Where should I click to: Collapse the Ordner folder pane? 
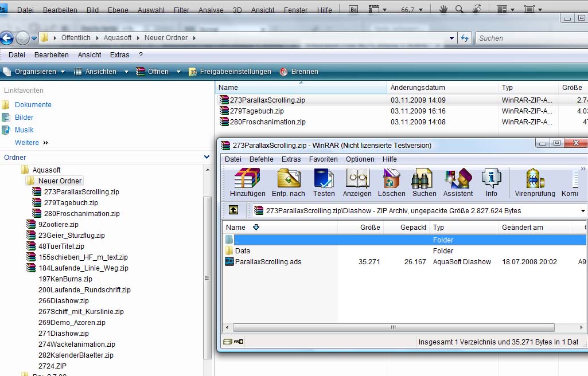[207, 157]
